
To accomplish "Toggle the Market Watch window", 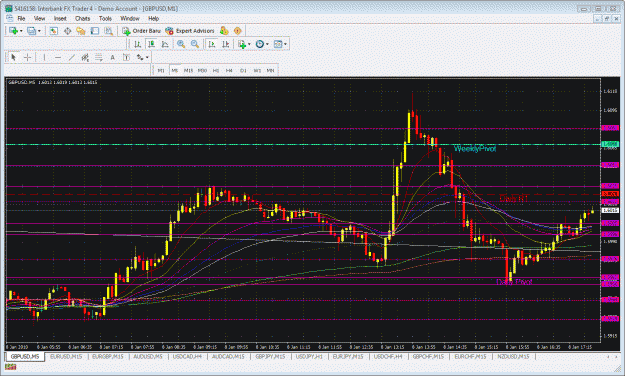I will [53, 31].
